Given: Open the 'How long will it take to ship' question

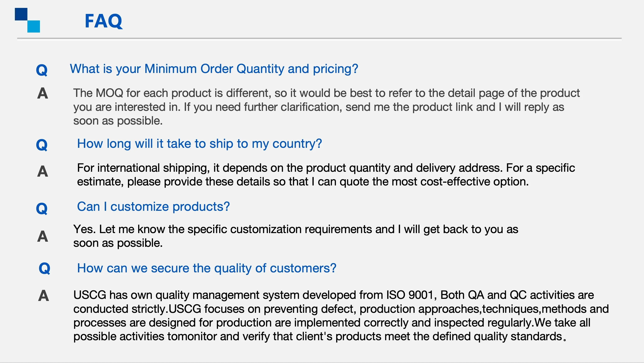Looking at the screenshot, I should pyautogui.click(x=199, y=144).
